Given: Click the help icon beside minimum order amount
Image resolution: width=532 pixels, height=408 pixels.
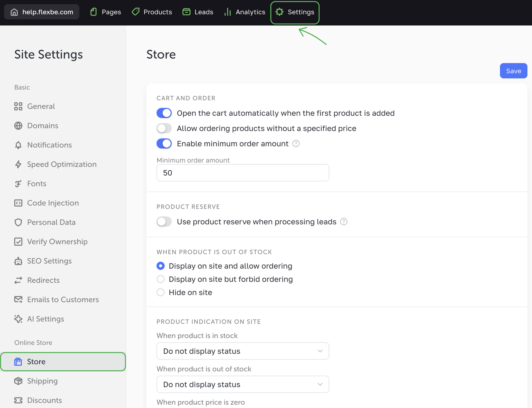Looking at the screenshot, I should (x=296, y=144).
